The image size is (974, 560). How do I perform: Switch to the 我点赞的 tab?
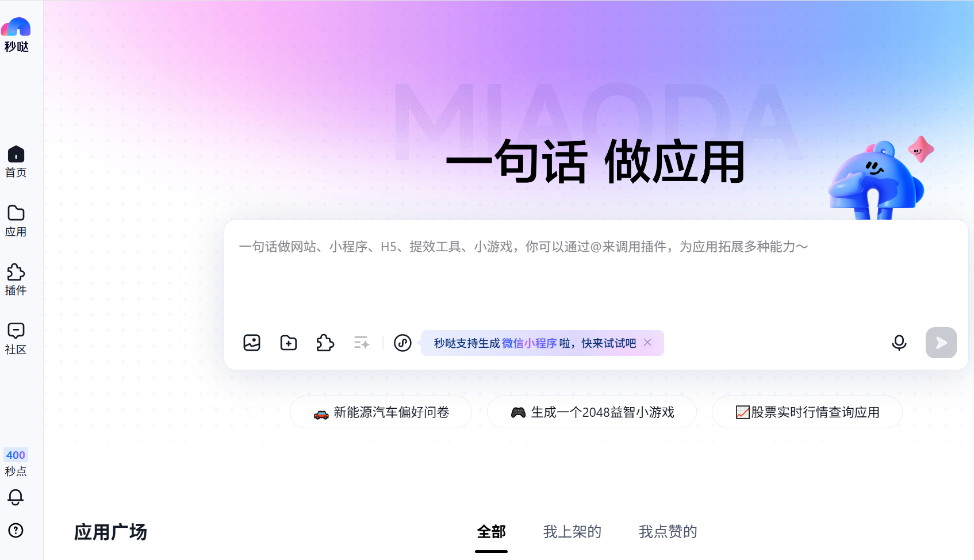[668, 532]
